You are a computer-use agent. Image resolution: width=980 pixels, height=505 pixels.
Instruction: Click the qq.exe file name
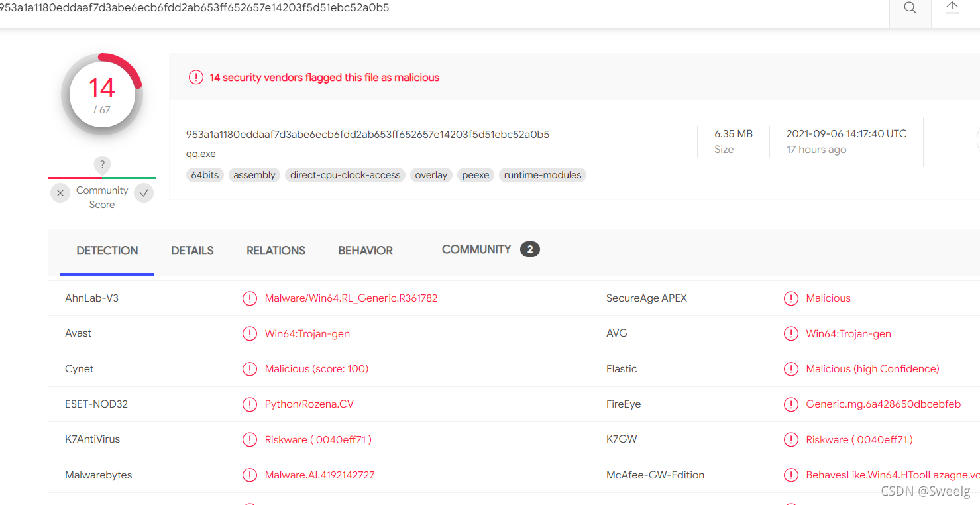[x=201, y=154]
